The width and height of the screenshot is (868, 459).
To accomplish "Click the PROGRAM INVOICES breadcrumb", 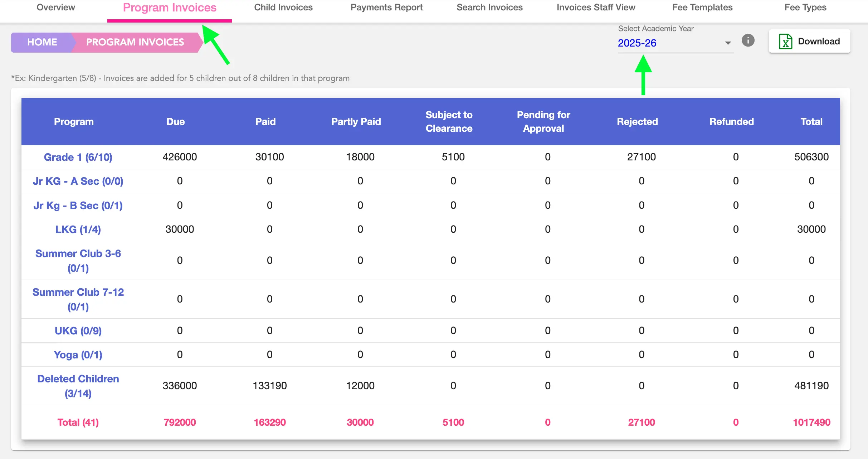I will (x=135, y=42).
